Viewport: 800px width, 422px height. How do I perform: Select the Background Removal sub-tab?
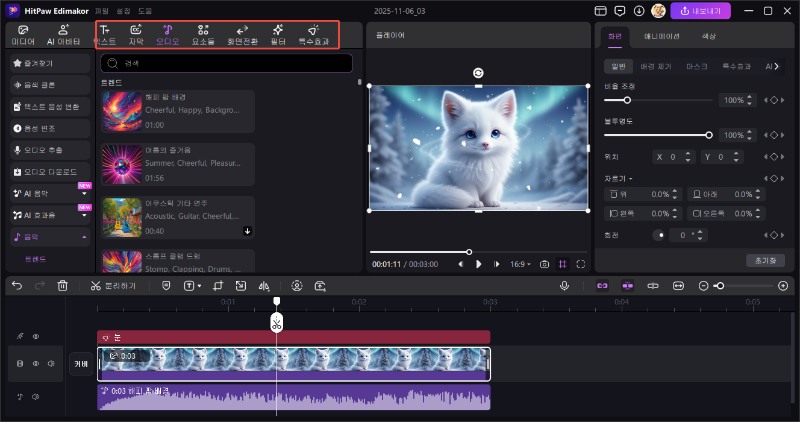(x=656, y=66)
